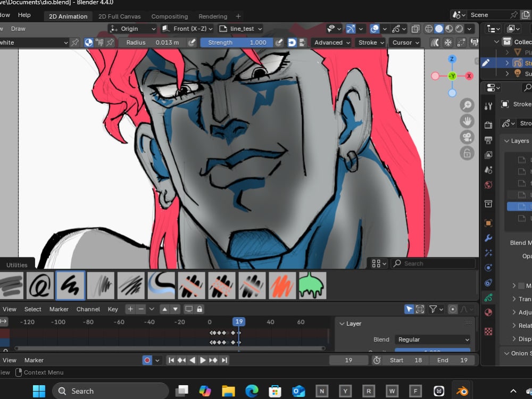Click the End frame field
This screenshot has height=399, width=532.
coord(452,360)
